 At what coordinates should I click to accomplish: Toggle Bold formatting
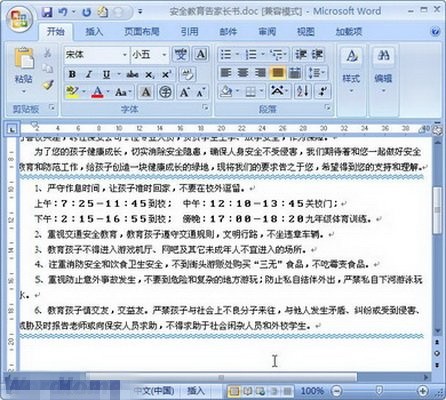tap(72, 74)
